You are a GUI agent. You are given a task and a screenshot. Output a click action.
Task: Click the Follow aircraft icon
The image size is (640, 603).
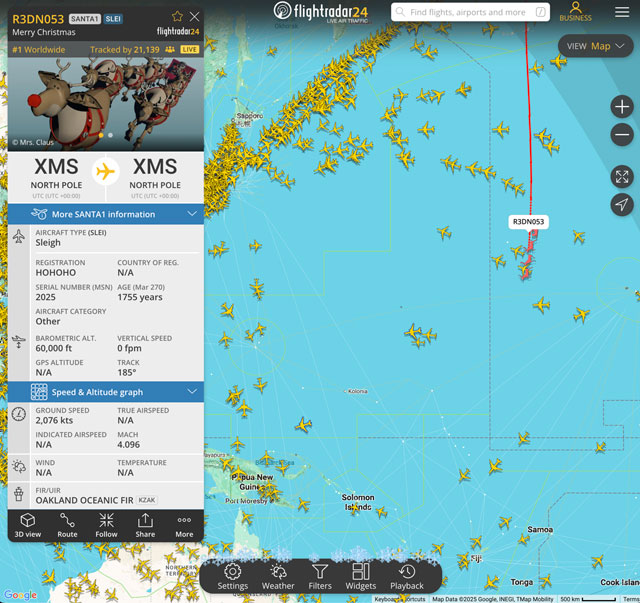pos(107,525)
